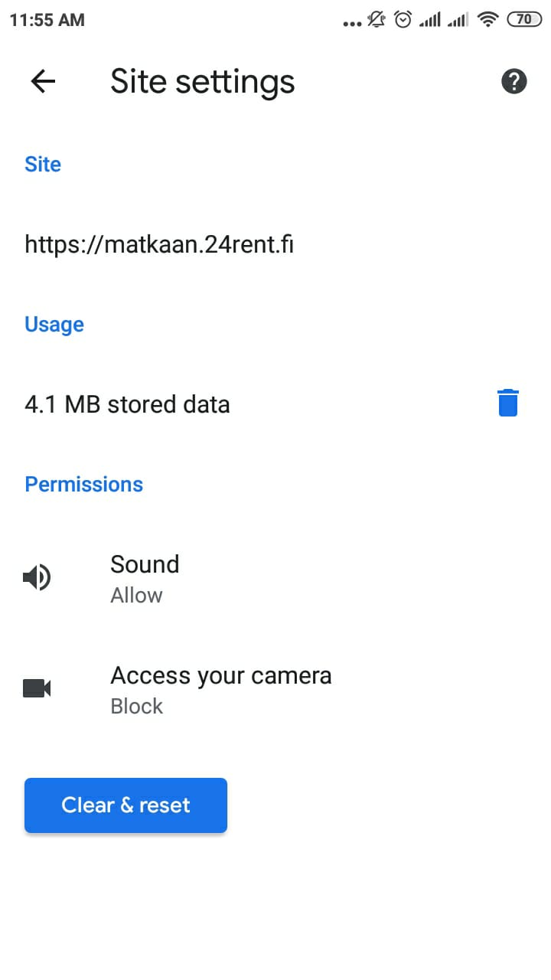This screenshot has height=980, width=551.
Task: Select the https://matkaan.24rent.fi site URL
Action: tap(159, 244)
